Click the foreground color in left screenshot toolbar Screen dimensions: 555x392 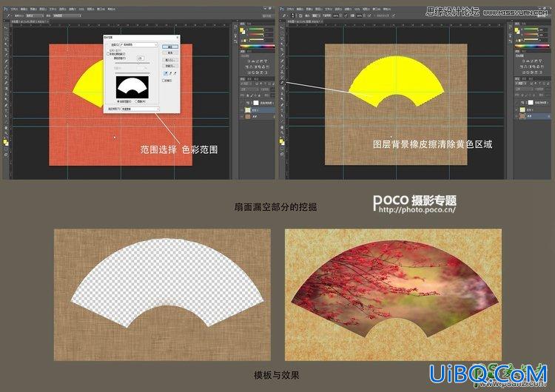(5, 141)
